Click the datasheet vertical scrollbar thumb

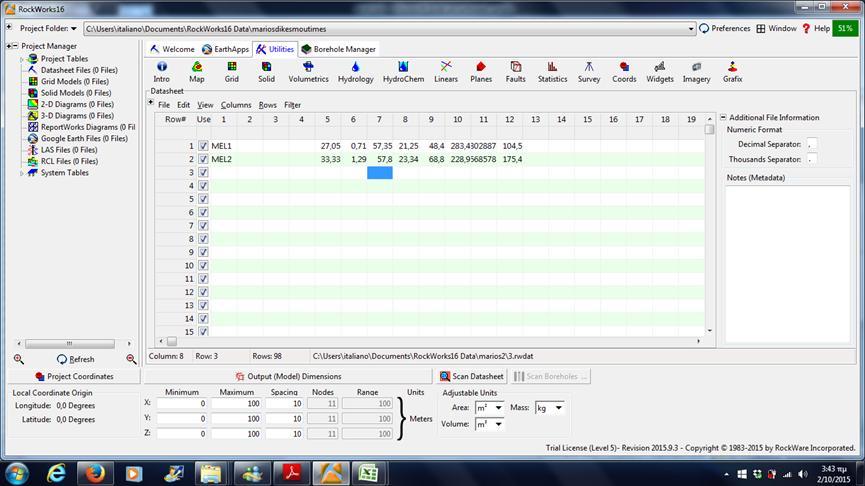coord(709,129)
